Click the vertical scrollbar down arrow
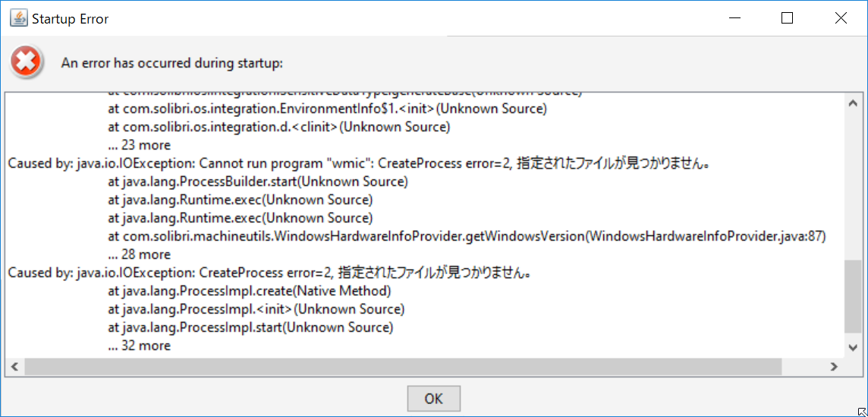The height and width of the screenshot is (417, 868). pos(852,347)
